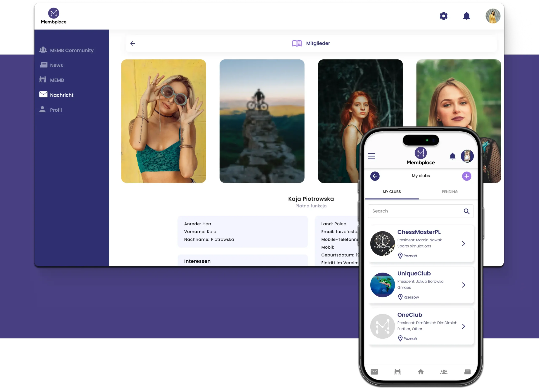Tap the round back arrow in My clubs
The width and height of the screenshot is (539, 392).
click(x=375, y=176)
